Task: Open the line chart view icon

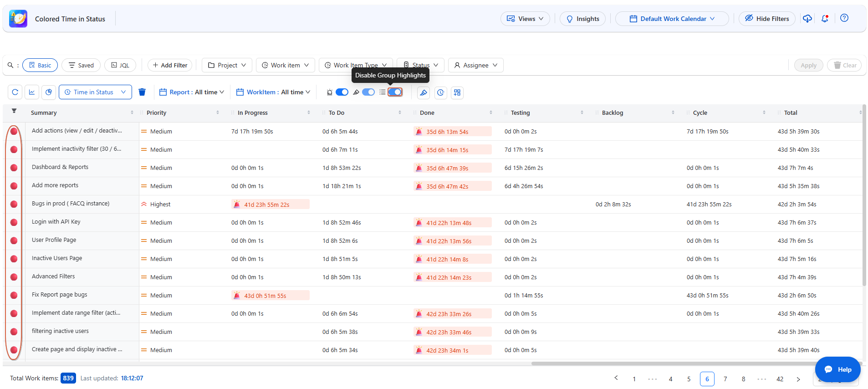Action: 32,92
